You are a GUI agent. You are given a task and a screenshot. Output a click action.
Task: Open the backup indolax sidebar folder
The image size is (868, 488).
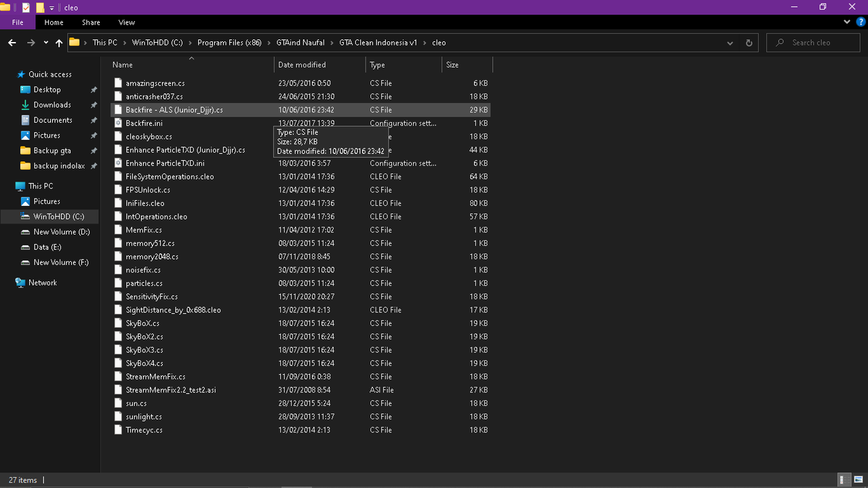click(x=59, y=166)
